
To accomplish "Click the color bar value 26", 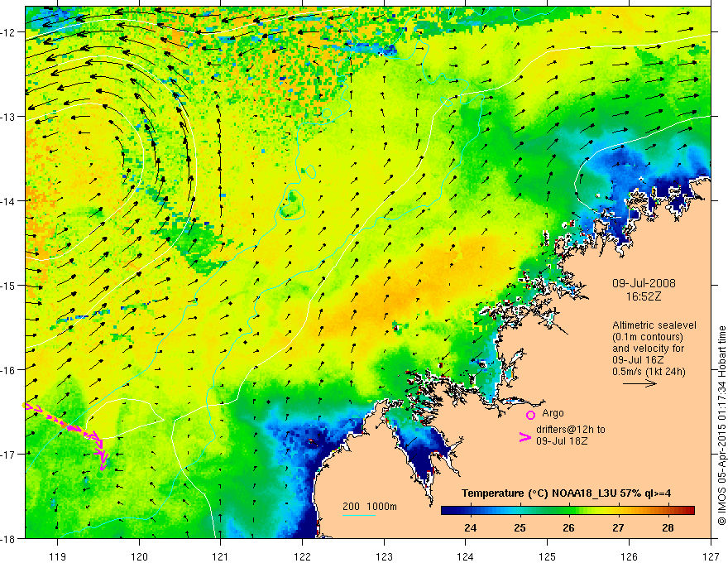I will tap(569, 527).
